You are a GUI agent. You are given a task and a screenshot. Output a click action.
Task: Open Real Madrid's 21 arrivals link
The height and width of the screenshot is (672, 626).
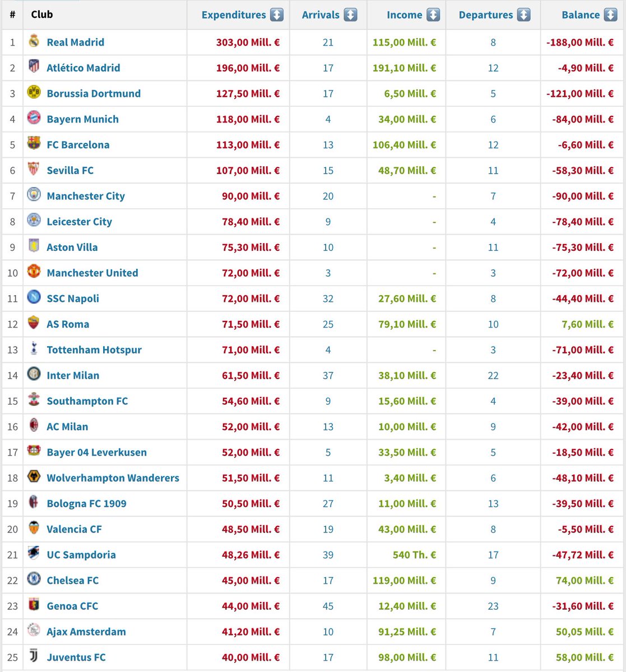[x=328, y=42]
